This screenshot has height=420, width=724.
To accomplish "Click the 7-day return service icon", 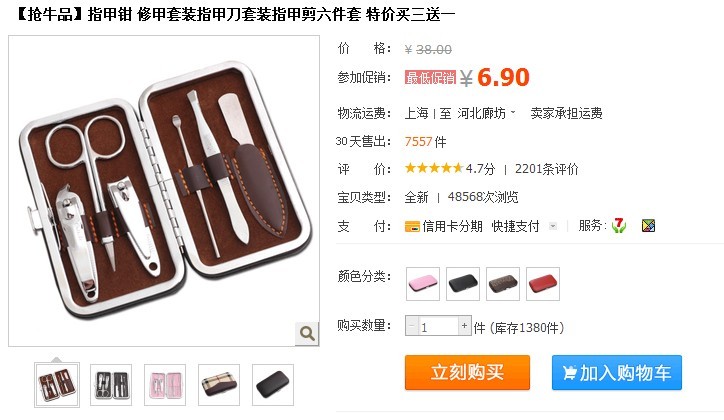I will click(619, 226).
